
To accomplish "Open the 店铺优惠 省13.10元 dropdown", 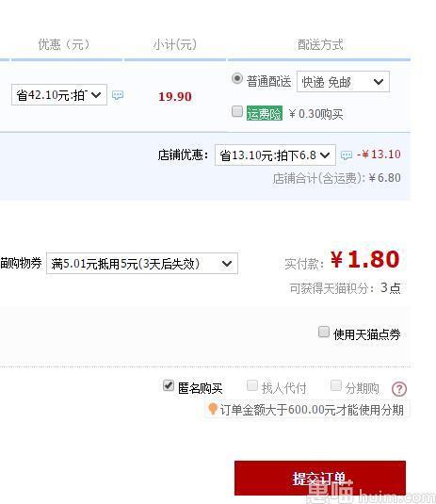I will tap(275, 154).
